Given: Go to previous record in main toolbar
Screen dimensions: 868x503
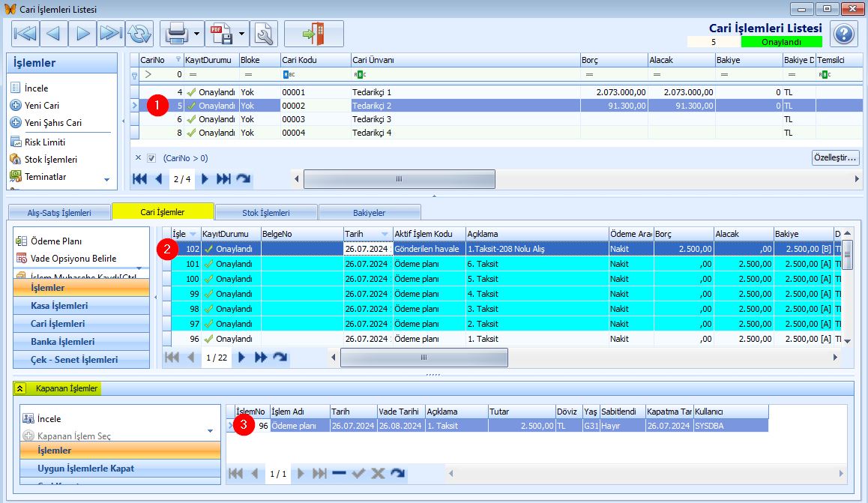Looking at the screenshot, I should pyautogui.click(x=54, y=34).
